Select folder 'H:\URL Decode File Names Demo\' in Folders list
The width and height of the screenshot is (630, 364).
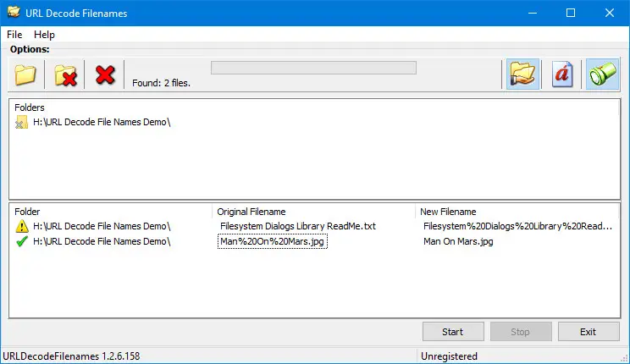pos(102,122)
